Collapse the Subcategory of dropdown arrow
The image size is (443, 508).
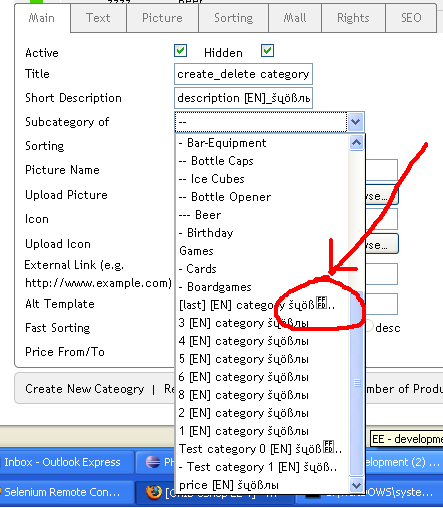[x=356, y=122]
